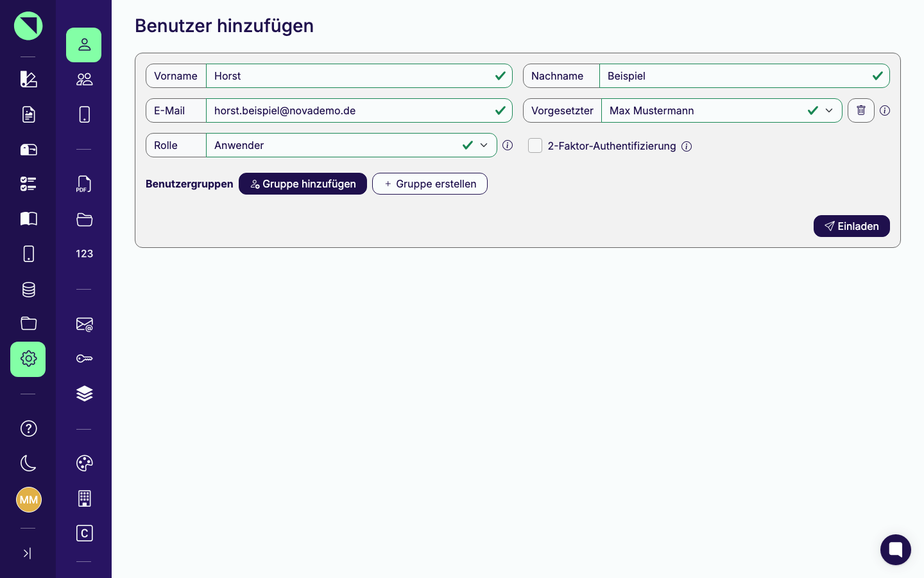Open the card wallet icon in main sidebar
The image size is (924, 578).
(28, 150)
